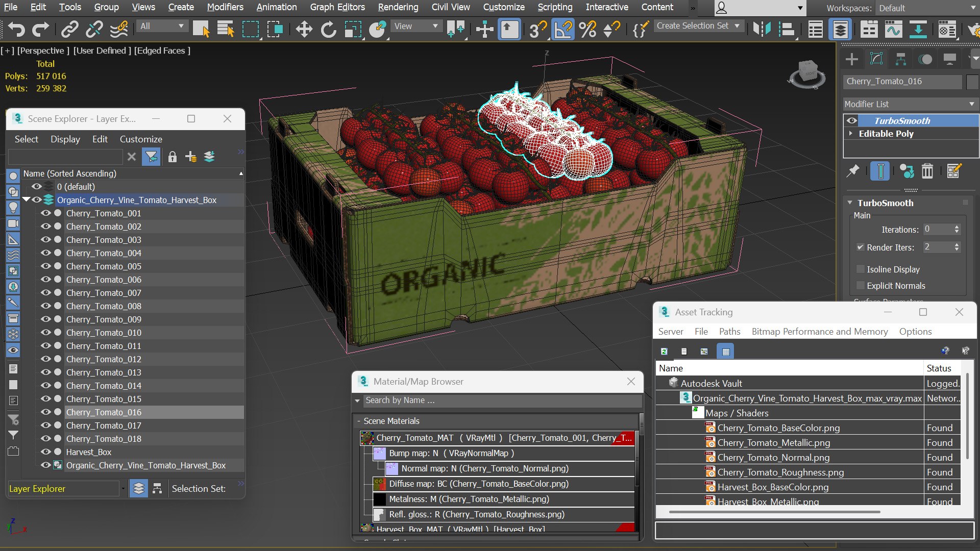Click the Mirror tool icon

pos(762,29)
